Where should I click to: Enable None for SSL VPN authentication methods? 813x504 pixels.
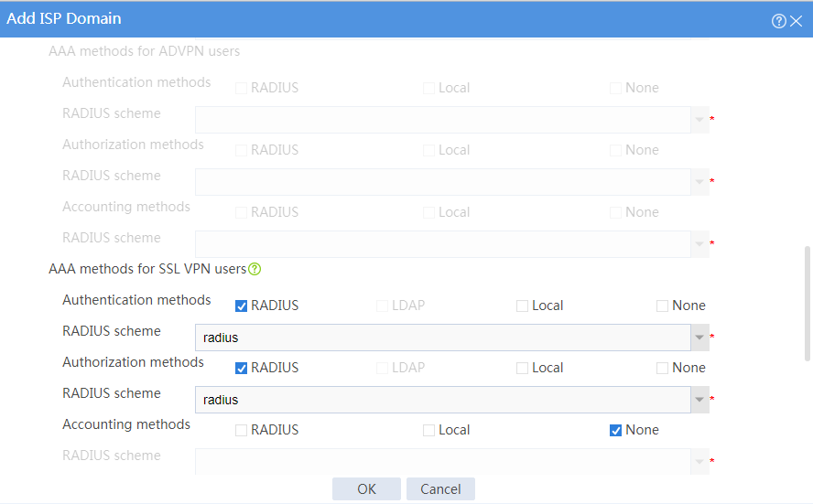[662, 306]
